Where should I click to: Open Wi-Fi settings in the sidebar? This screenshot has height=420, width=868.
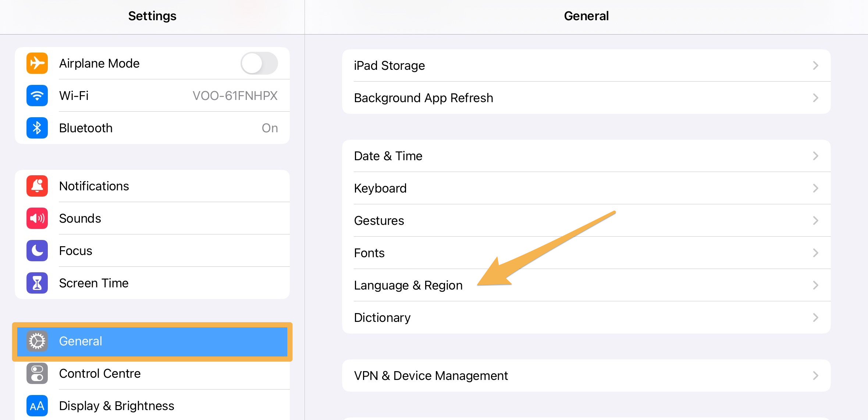(152, 96)
